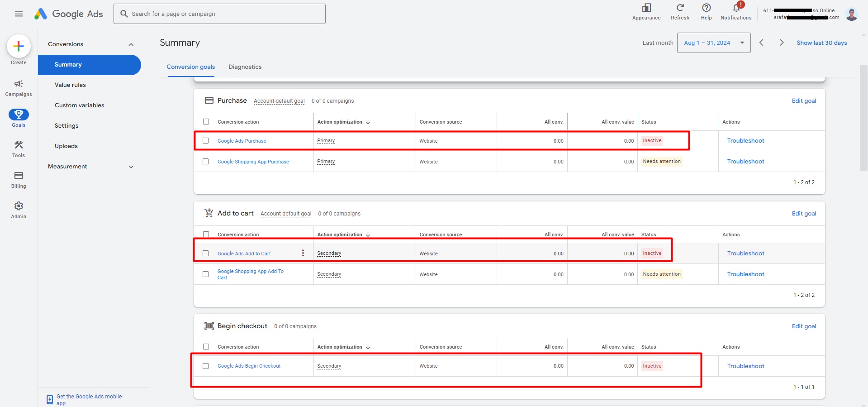Viewport: 868px width, 407px height.
Task: Open Value rules menu item
Action: point(70,85)
